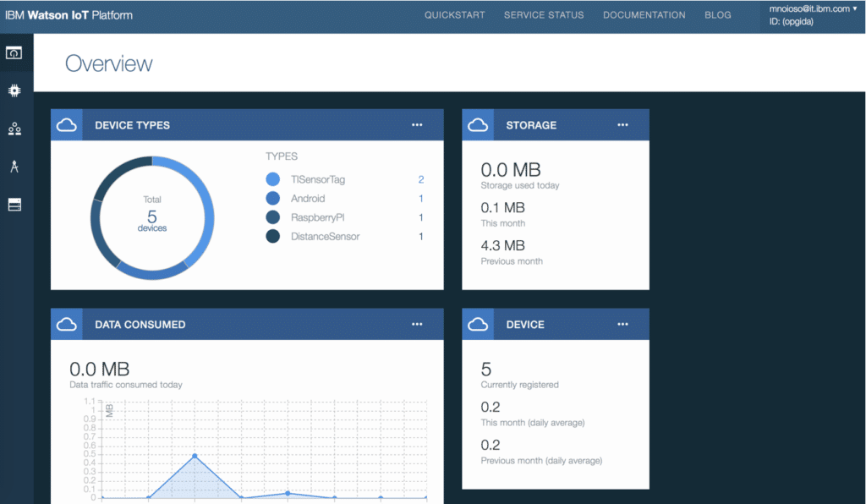Viewport: 866px width, 504px height.
Task: Expand the mnoioso@it.ibm.com account dropdown
Action: [813, 8]
